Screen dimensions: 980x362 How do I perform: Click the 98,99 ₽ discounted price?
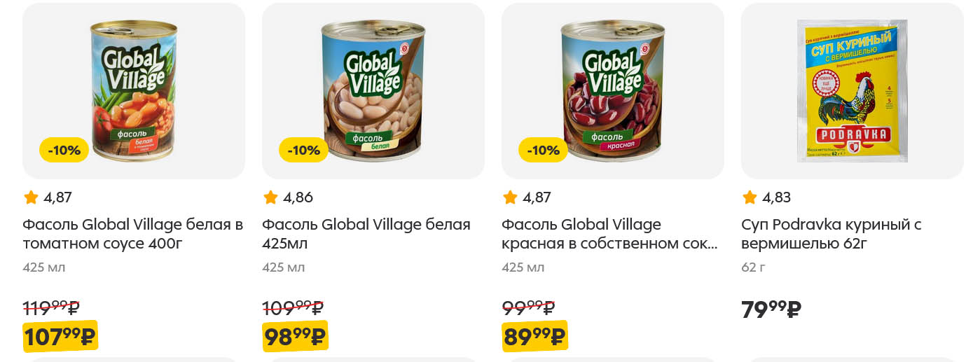click(x=295, y=337)
